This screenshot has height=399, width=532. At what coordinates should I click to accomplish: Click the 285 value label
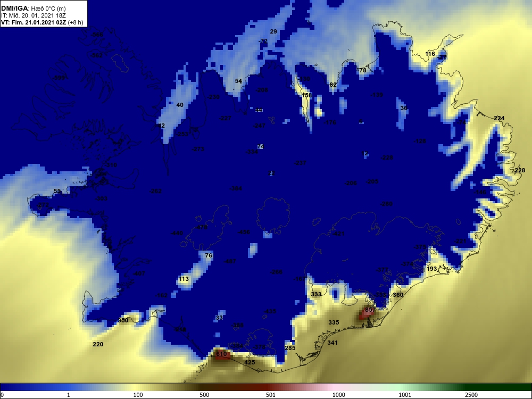[x=290, y=348]
